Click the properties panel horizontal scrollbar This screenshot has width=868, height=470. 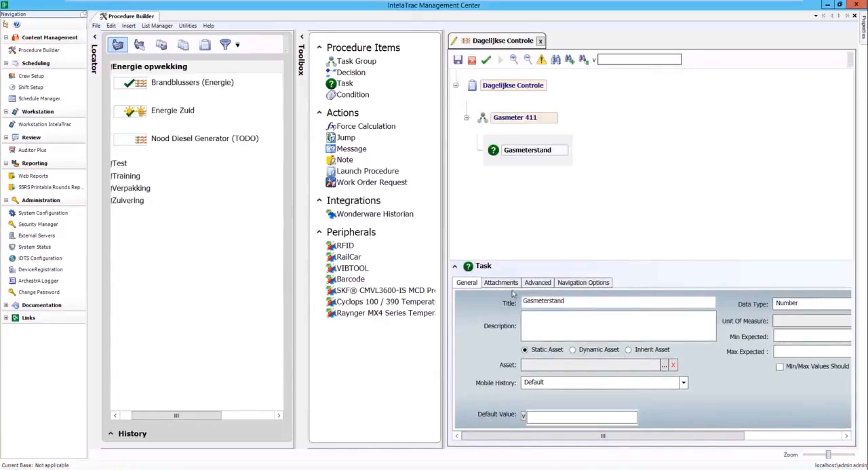pyautogui.click(x=603, y=436)
